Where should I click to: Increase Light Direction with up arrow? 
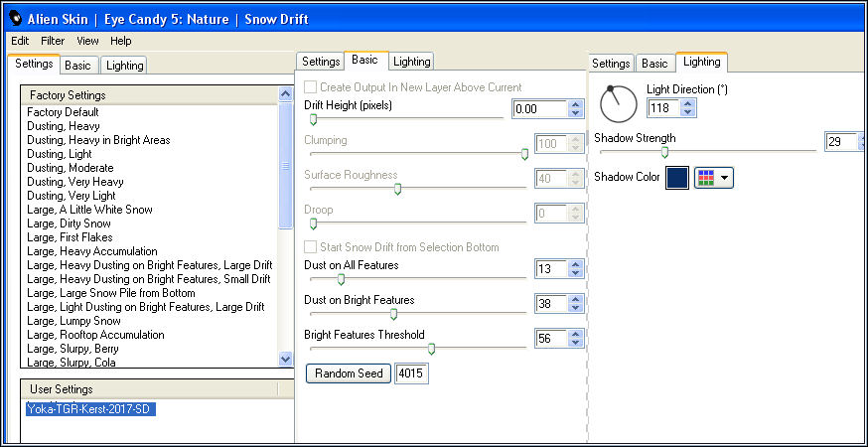coord(687,103)
